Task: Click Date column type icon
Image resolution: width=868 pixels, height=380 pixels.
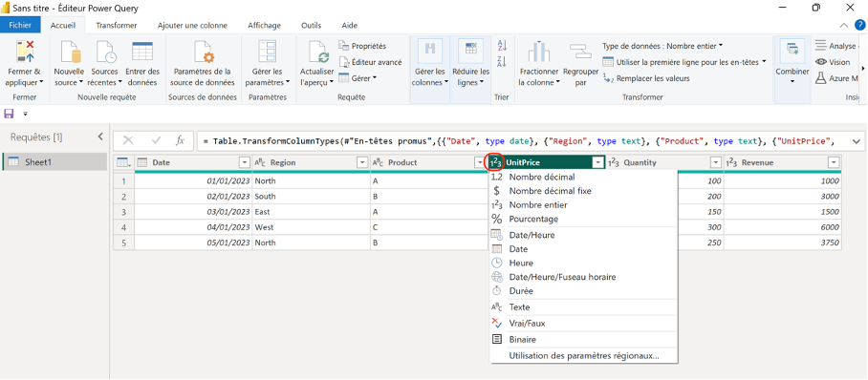Action: click(142, 162)
